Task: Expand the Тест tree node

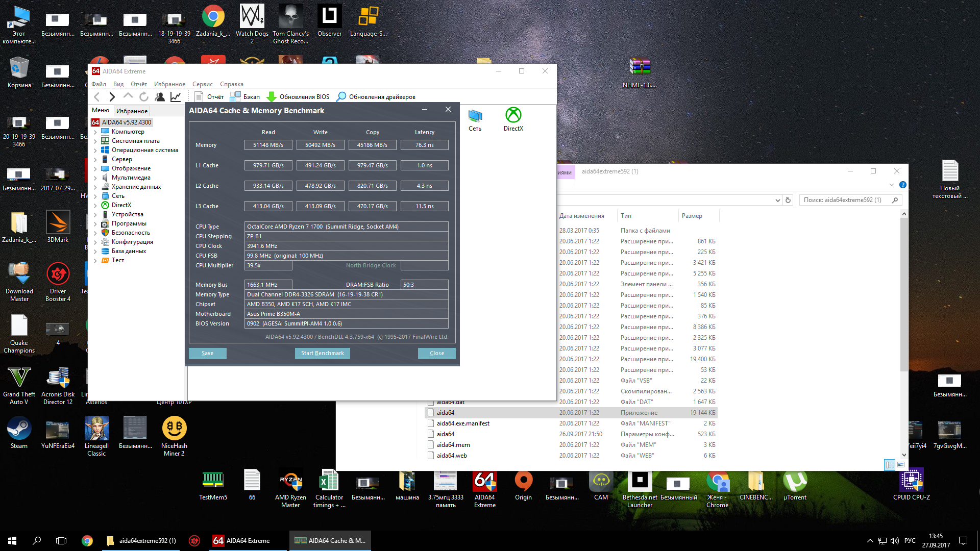Action: 95,260
